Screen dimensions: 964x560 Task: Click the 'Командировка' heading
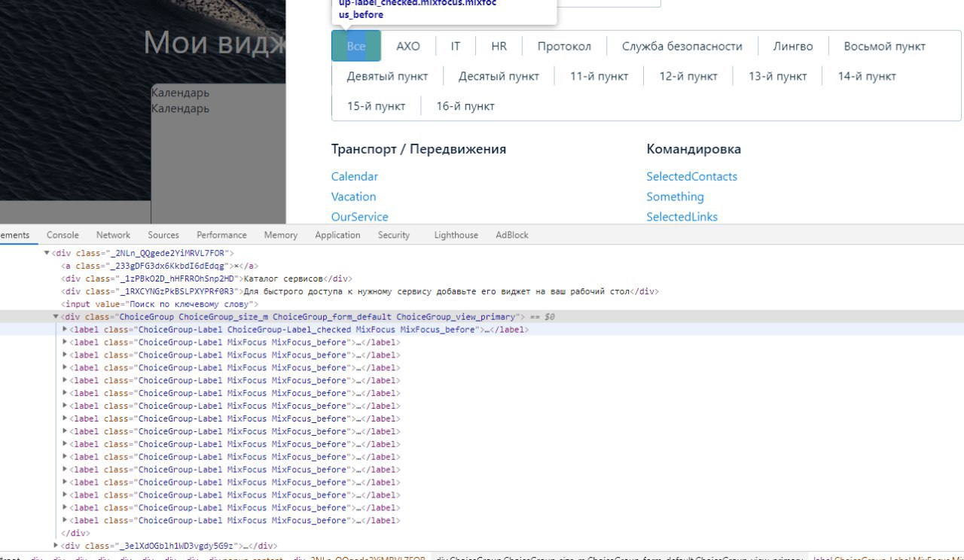694,149
